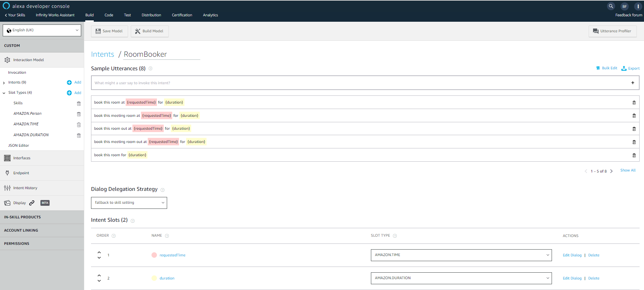The width and height of the screenshot is (644, 290).
Task: Click the help icon beside Sample Utterances
Action: [150, 69]
